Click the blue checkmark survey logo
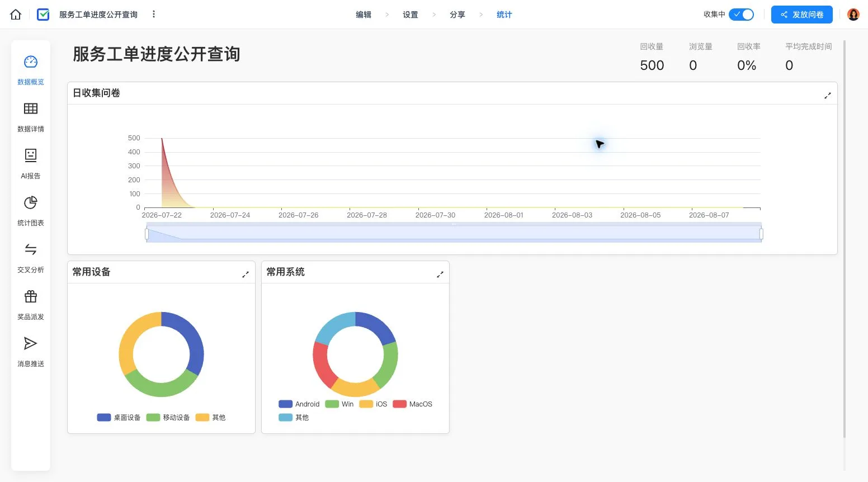The width and height of the screenshot is (868, 482). pos(43,15)
